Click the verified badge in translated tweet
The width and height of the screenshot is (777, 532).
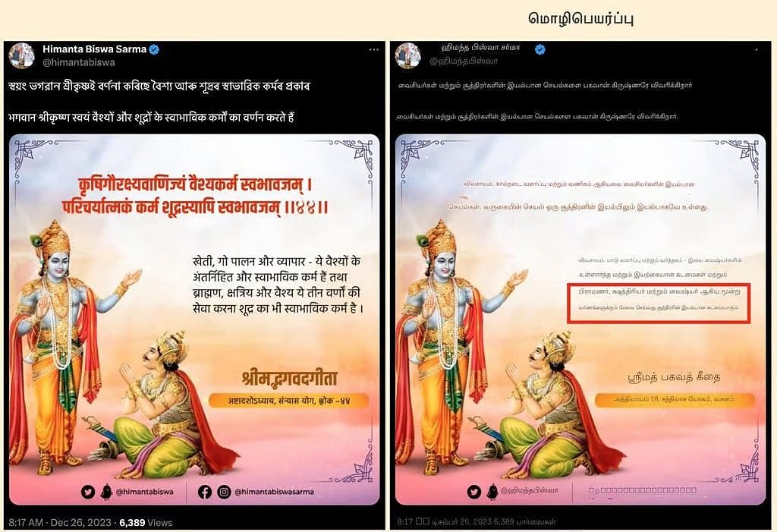pyautogui.click(x=540, y=49)
